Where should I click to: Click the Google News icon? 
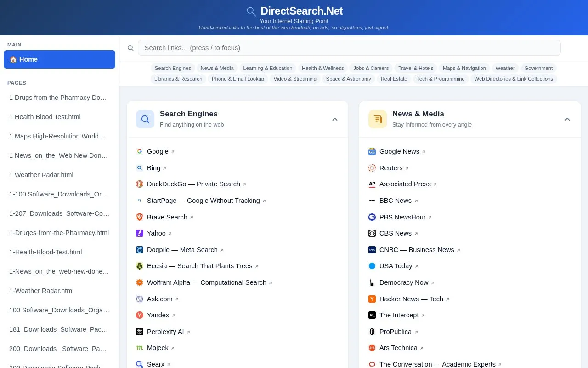(372, 151)
